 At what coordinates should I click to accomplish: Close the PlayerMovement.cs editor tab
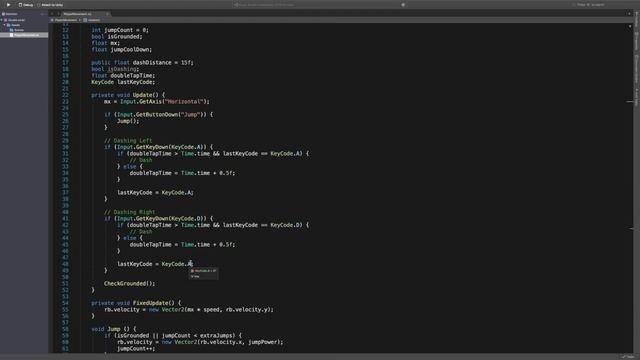[x=108, y=14]
